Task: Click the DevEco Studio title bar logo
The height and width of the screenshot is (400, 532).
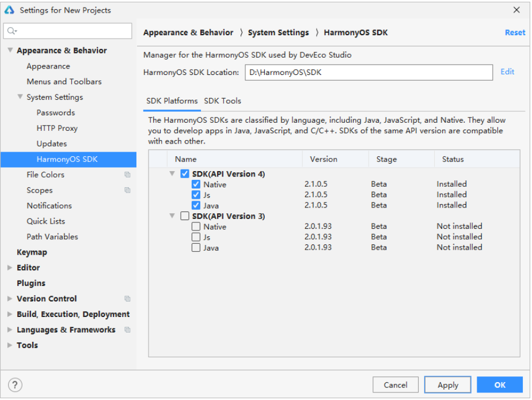Action: coord(9,10)
